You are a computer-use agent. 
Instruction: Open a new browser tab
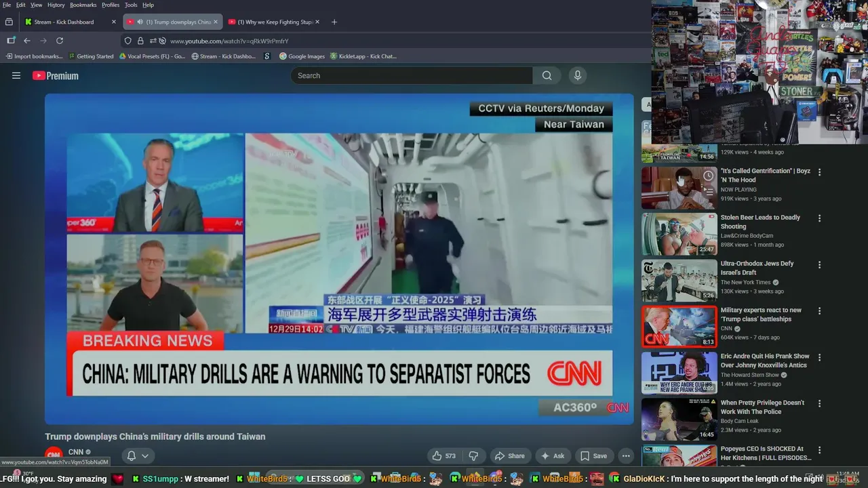pos(334,22)
